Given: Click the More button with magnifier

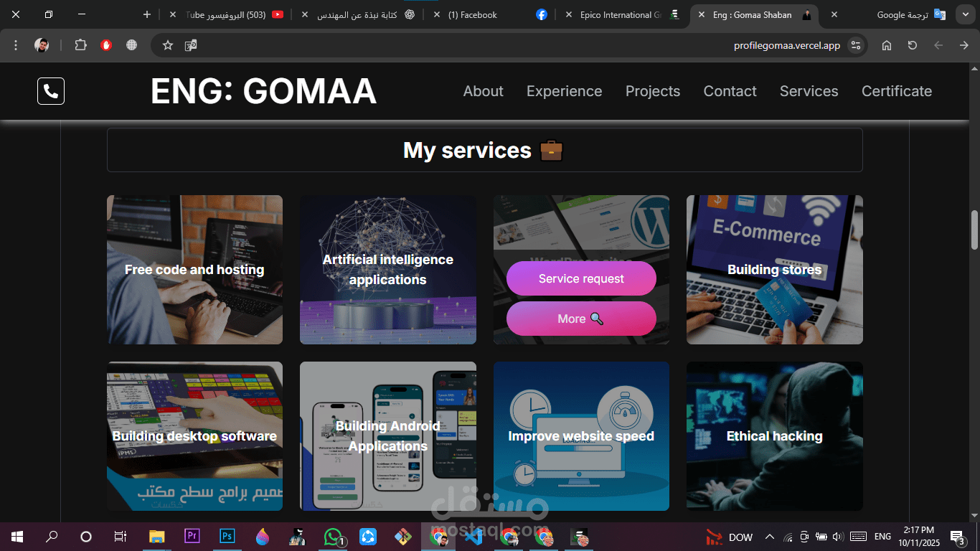Looking at the screenshot, I should pyautogui.click(x=581, y=319).
